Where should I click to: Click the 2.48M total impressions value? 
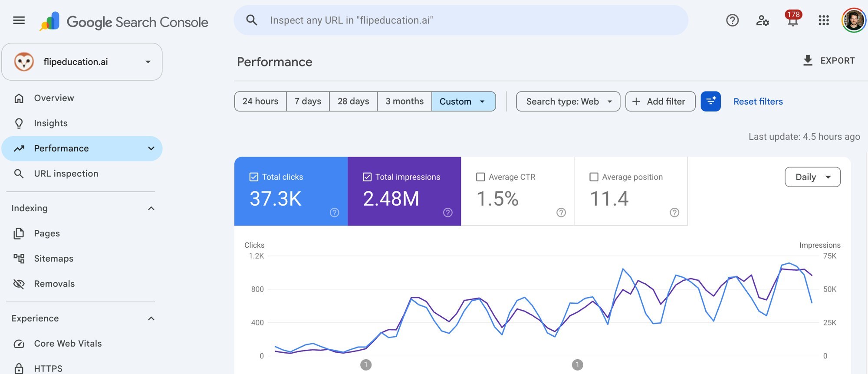pos(391,199)
